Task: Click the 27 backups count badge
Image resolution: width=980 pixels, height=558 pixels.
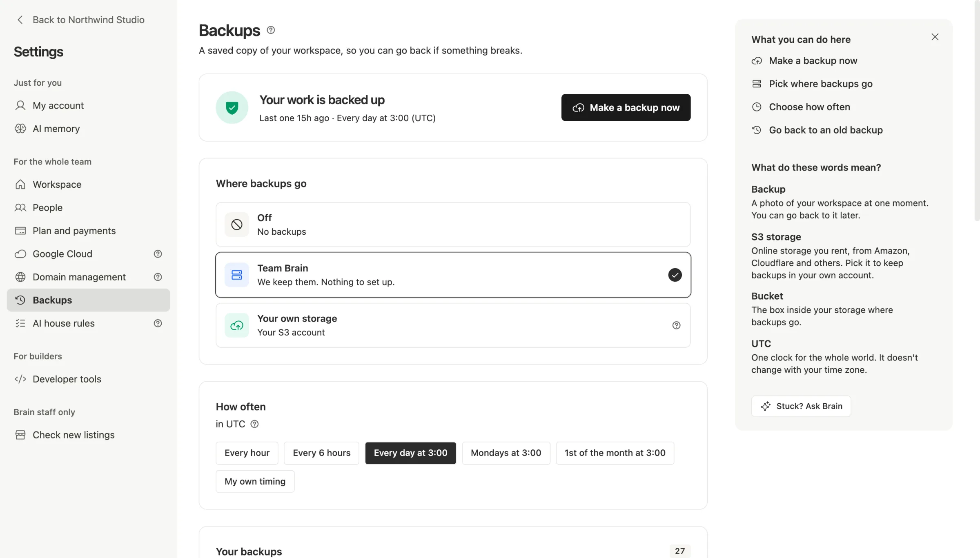Action: coord(680,551)
